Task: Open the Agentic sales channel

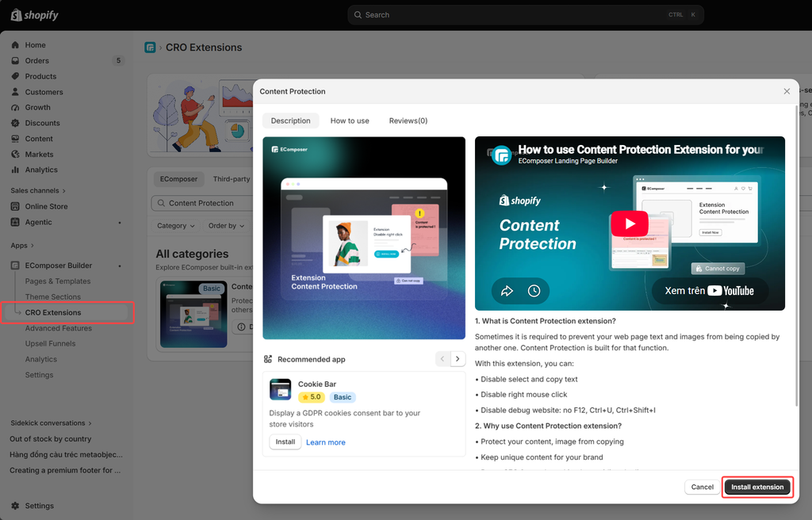Action: tap(38, 222)
